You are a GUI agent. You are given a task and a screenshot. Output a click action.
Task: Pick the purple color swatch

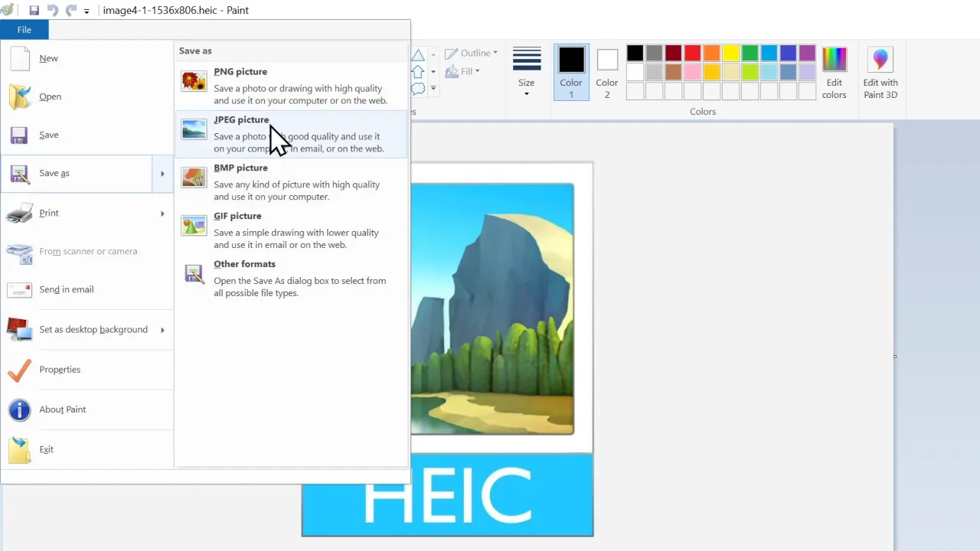coord(807,53)
